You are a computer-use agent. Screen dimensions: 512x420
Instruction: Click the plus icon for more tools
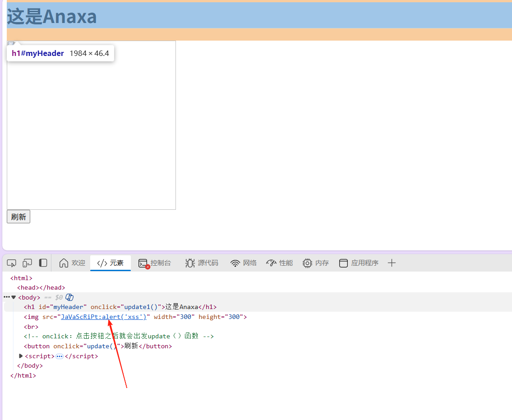click(x=392, y=263)
